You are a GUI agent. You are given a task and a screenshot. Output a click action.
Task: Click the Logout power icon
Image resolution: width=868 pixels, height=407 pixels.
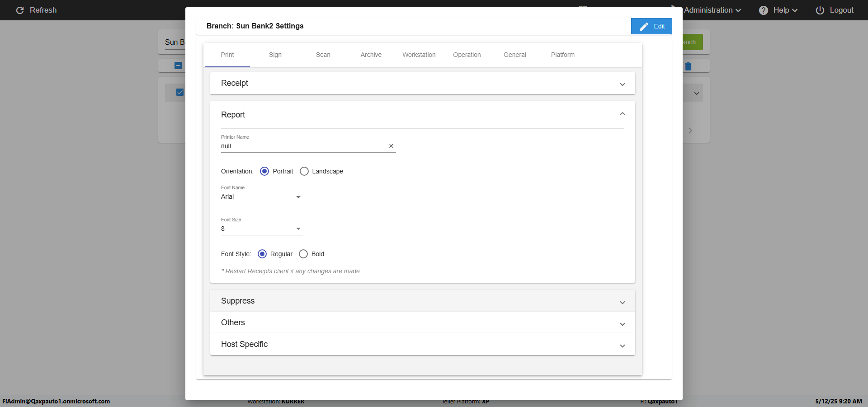(x=820, y=10)
